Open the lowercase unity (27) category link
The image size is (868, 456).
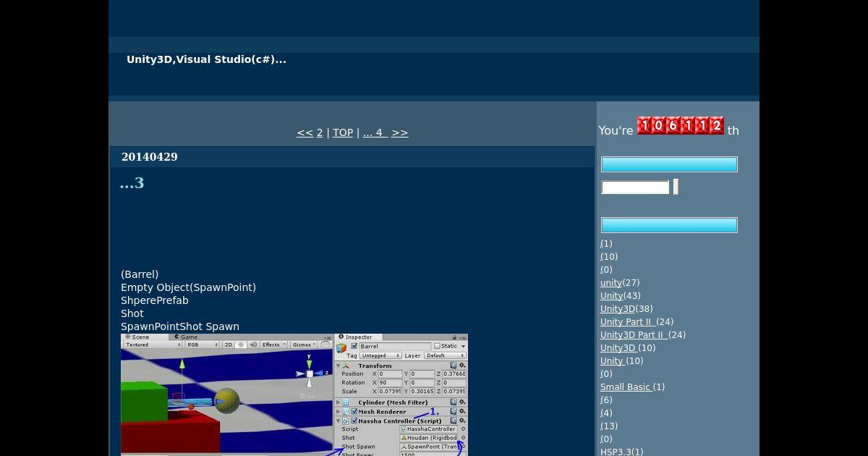611,283
